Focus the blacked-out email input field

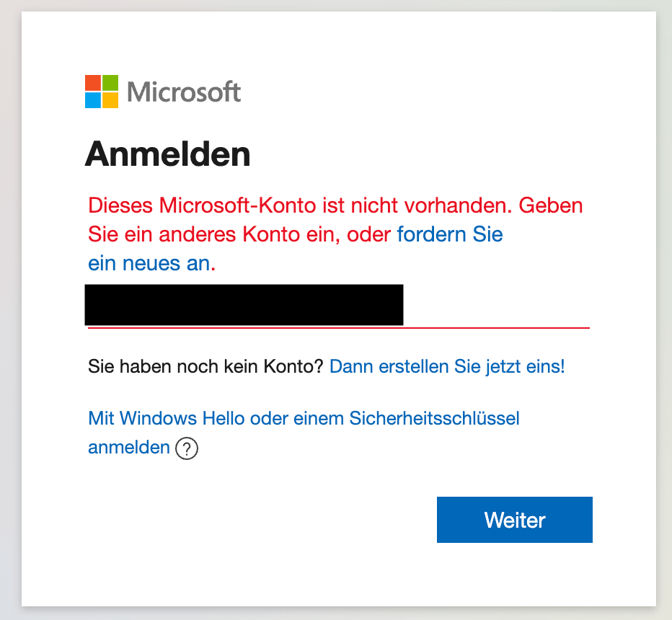point(244,305)
